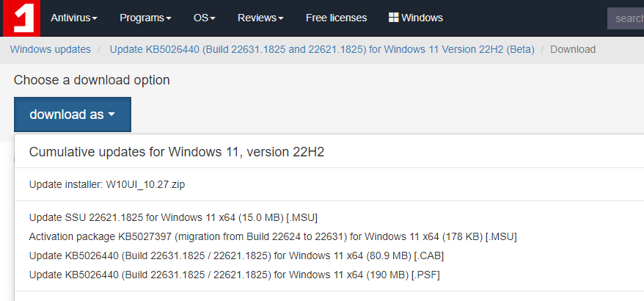The width and height of the screenshot is (644, 301).
Task: Expand the Programs menu
Action: [x=145, y=18]
